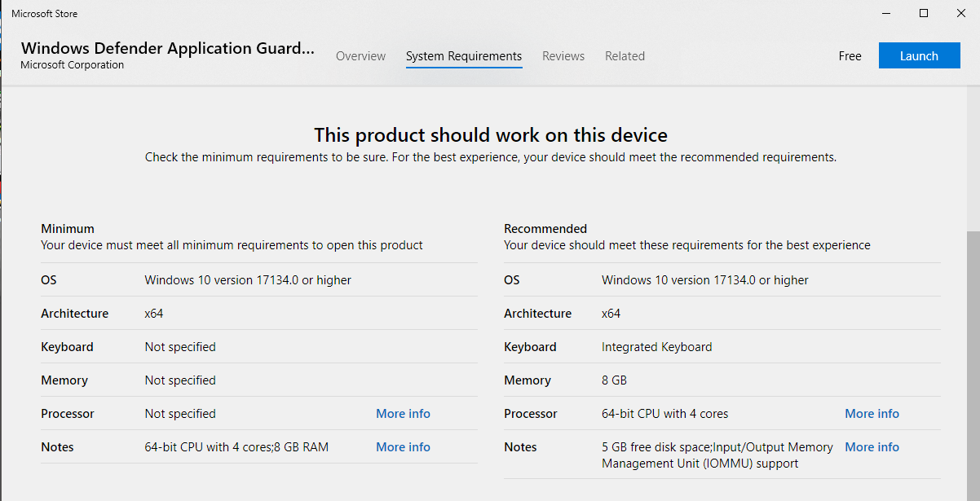The image size is (980, 501).
Task: Go to the Related tab
Action: pos(625,56)
